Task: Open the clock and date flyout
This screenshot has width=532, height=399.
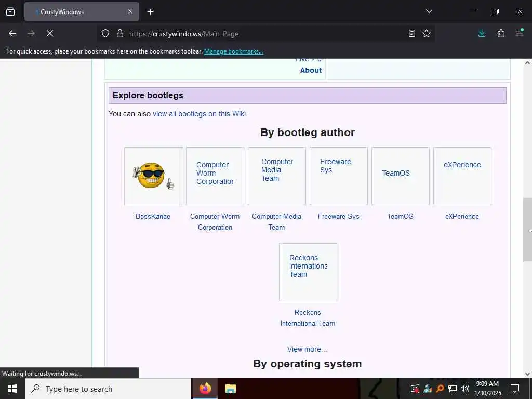Action: coord(487,389)
